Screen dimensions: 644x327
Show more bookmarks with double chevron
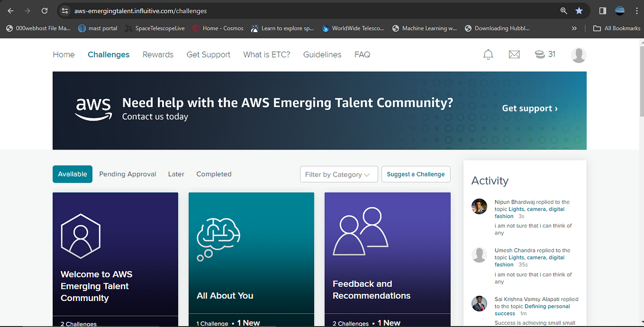coord(574,28)
